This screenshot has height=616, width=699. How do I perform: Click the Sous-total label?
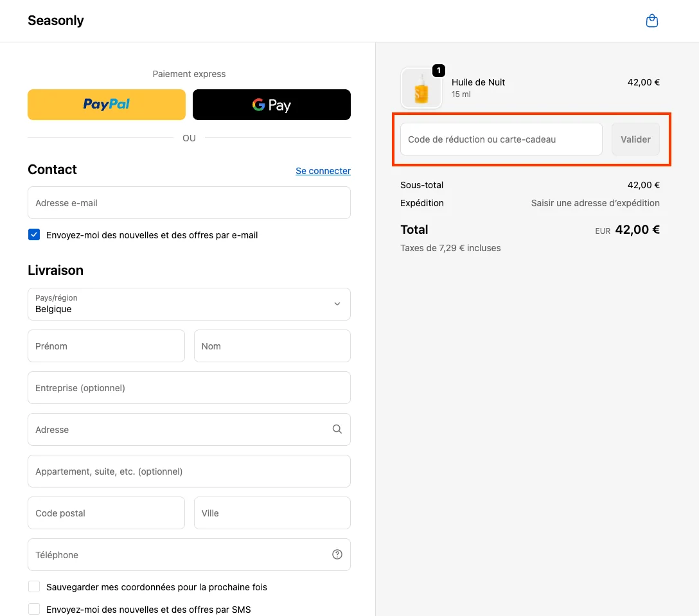421,185
